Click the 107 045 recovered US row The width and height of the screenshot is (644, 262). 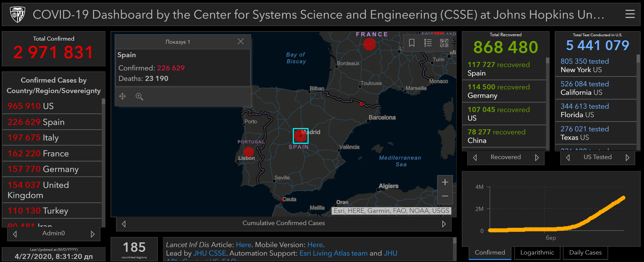click(x=504, y=114)
